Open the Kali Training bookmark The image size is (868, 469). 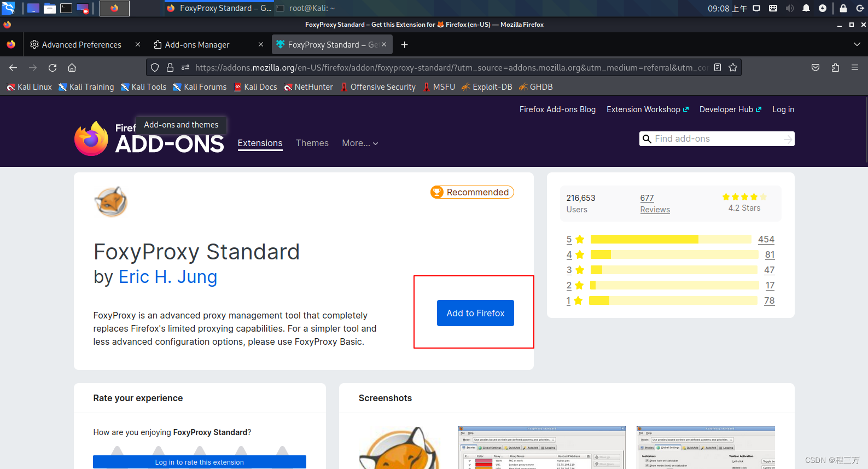(86, 87)
